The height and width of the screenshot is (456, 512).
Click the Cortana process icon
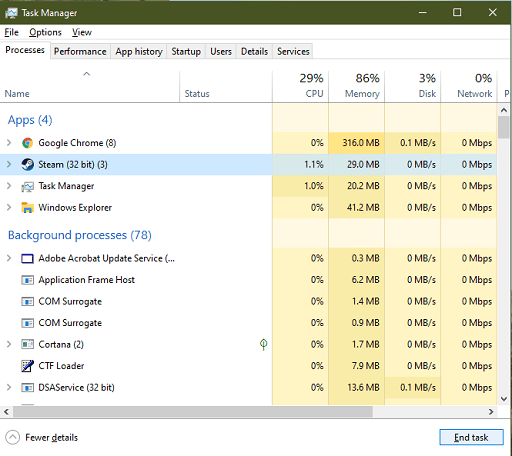click(x=27, y=344)
